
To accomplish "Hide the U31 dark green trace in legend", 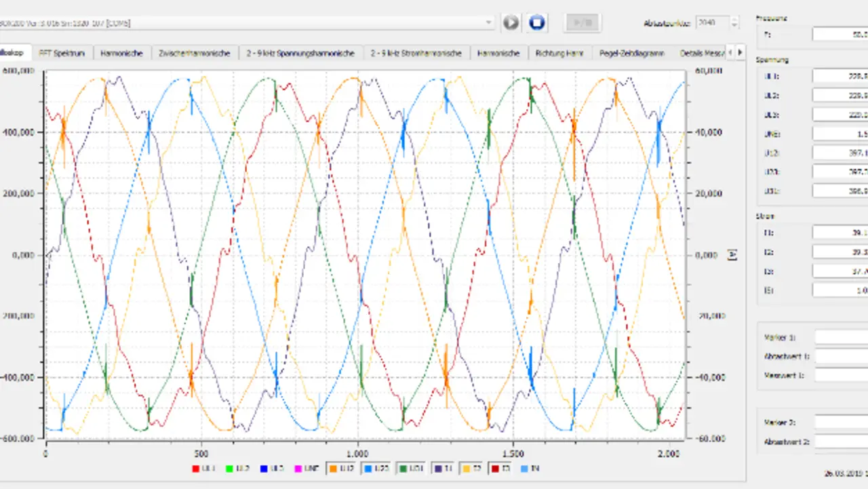I will tap(401, 469).
